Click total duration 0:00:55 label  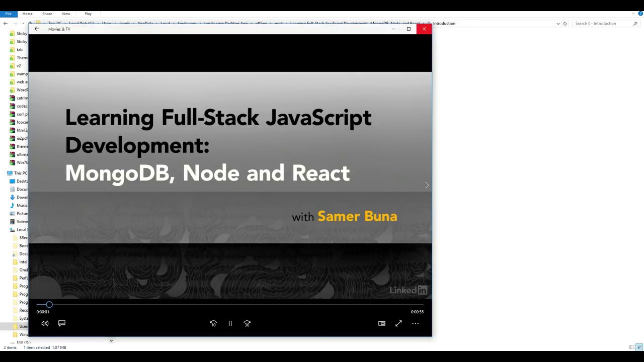click(x=417, y=312)
